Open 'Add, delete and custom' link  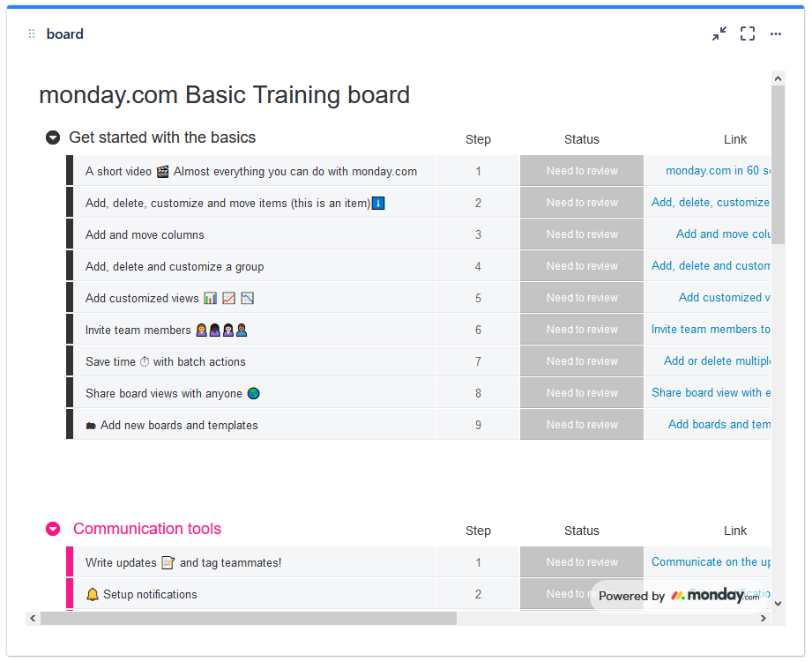(x=711, y=265)
